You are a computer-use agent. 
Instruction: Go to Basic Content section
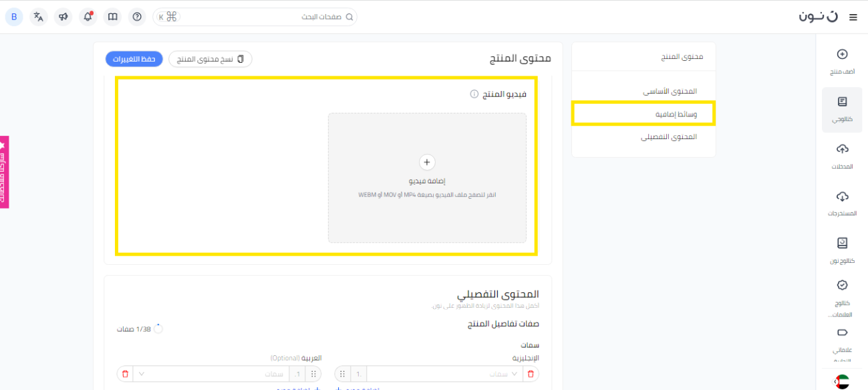click(670, 91)
